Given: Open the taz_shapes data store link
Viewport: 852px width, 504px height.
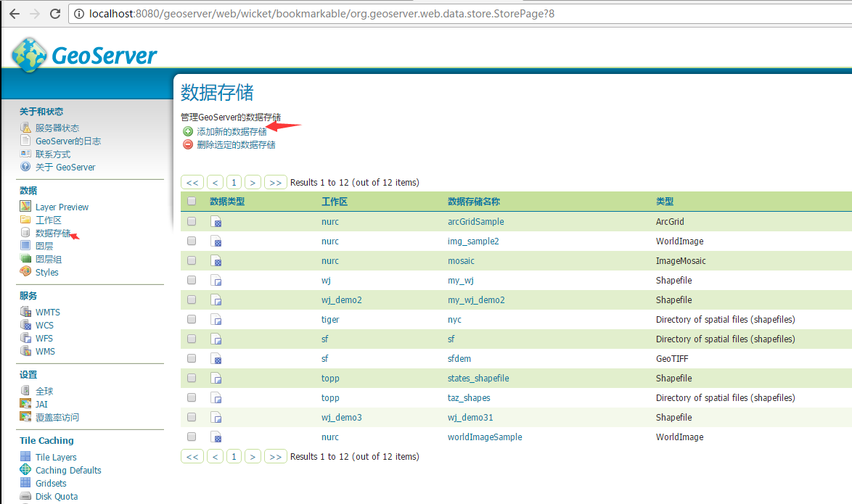Looking at the screenshot, I should [469, 397].
